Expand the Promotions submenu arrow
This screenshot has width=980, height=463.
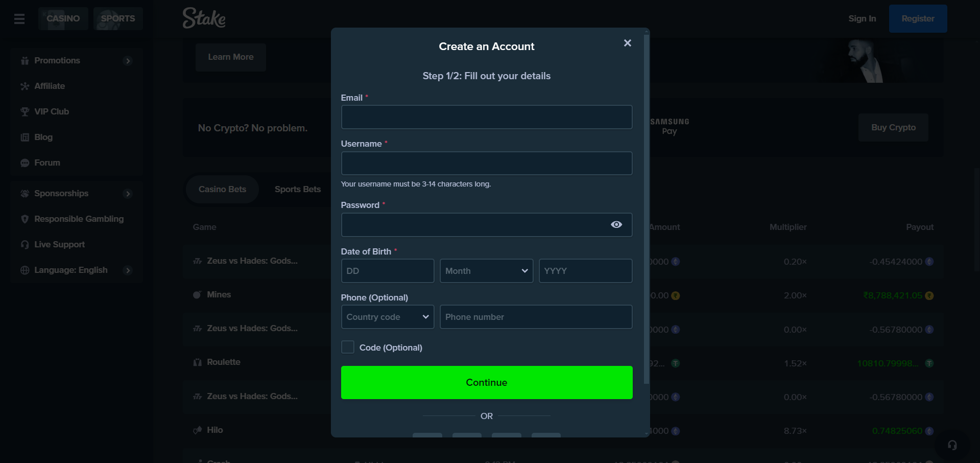point(128,61)
